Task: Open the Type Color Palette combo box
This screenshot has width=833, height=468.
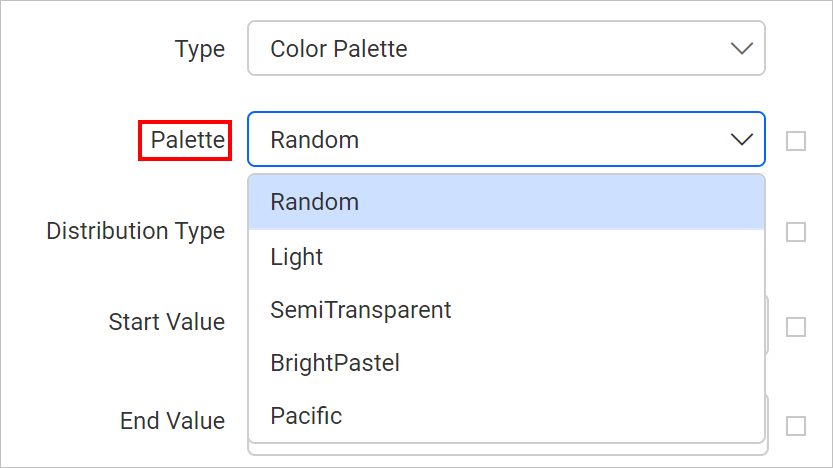Action: point(505,48)
